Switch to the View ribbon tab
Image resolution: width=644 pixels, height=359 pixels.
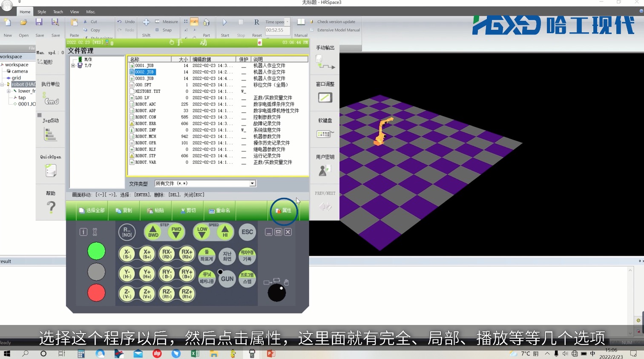click(75, 12)
